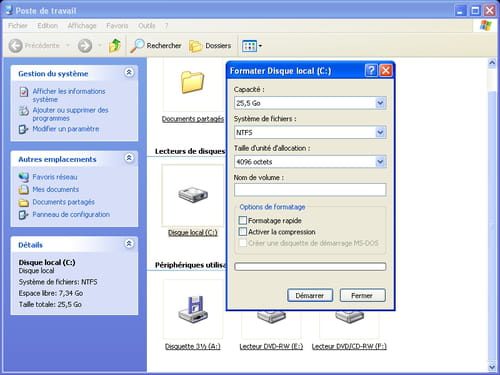Click the forward navigation arrow icon
500x375 pixels.
coord(85,46)
